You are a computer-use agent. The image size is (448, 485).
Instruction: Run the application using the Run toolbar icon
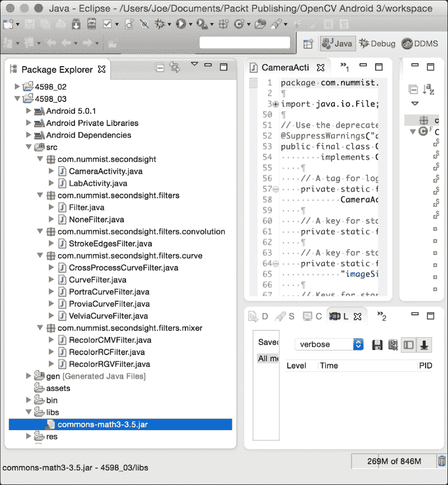point(180,25)
